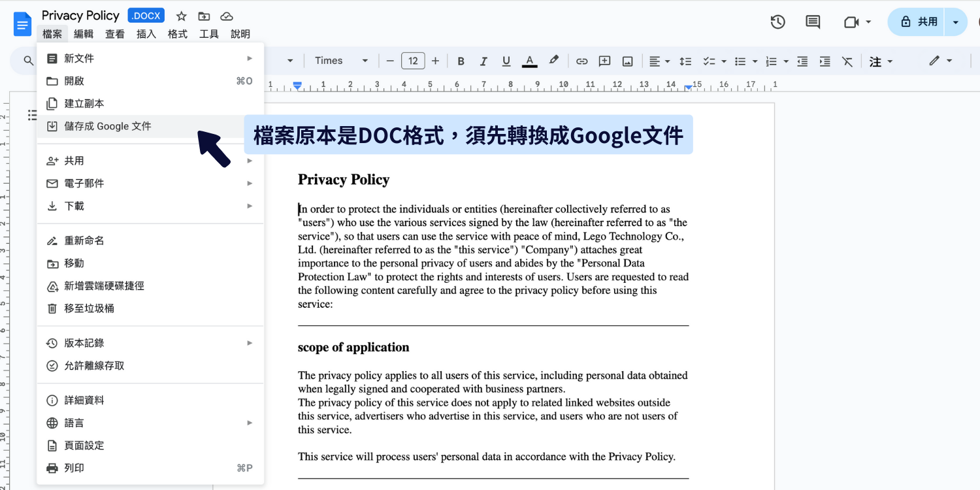Open the text color picker
This screenshot has height=490, width=980.
tap(530, 61)
